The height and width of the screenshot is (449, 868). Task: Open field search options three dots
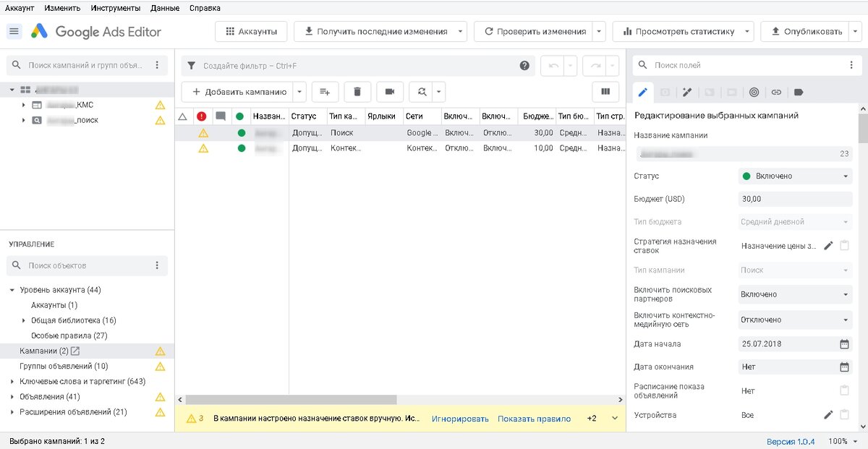[x=851, y=65]
